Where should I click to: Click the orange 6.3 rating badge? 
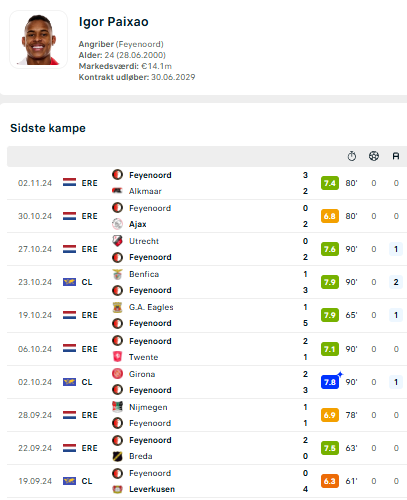330,481
